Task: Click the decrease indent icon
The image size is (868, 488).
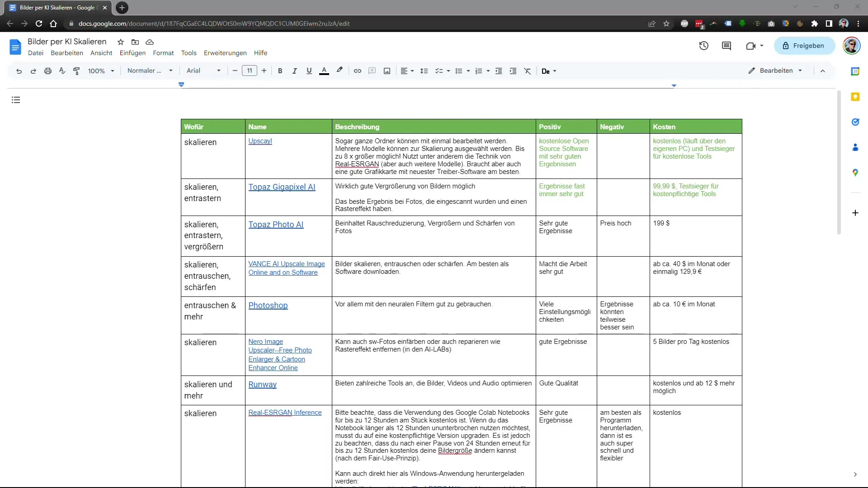Action: click(501, 71)
